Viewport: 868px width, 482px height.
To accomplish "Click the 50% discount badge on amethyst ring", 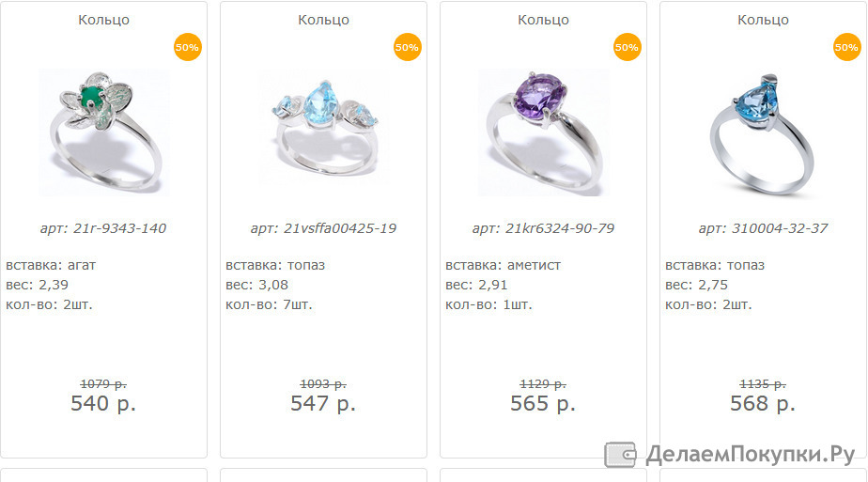I will point(628,47).
